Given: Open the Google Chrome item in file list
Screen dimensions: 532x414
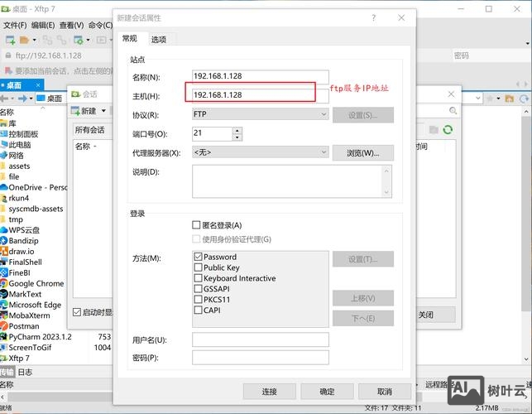Looking at the screenshot, I should coord(32,283).
